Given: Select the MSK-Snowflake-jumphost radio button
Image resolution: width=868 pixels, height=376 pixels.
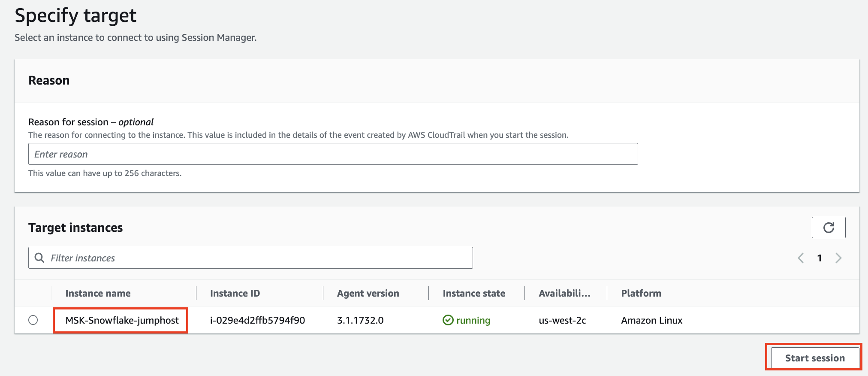Looking at the screenshot, I should (33, 320).
